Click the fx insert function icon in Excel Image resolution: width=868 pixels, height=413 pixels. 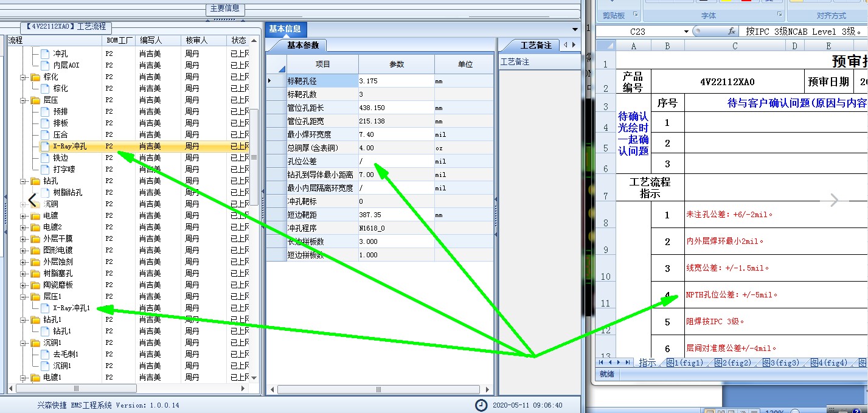[x=732, y=31]
